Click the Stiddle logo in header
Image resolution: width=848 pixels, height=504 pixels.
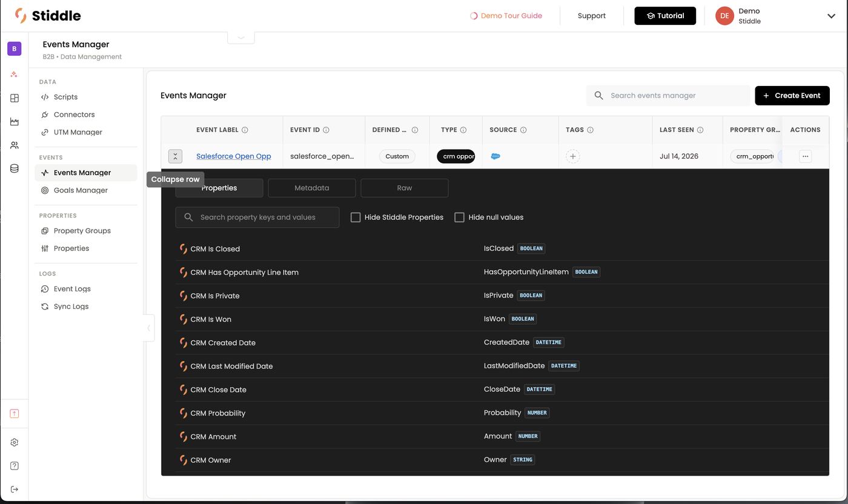[48, 16]
